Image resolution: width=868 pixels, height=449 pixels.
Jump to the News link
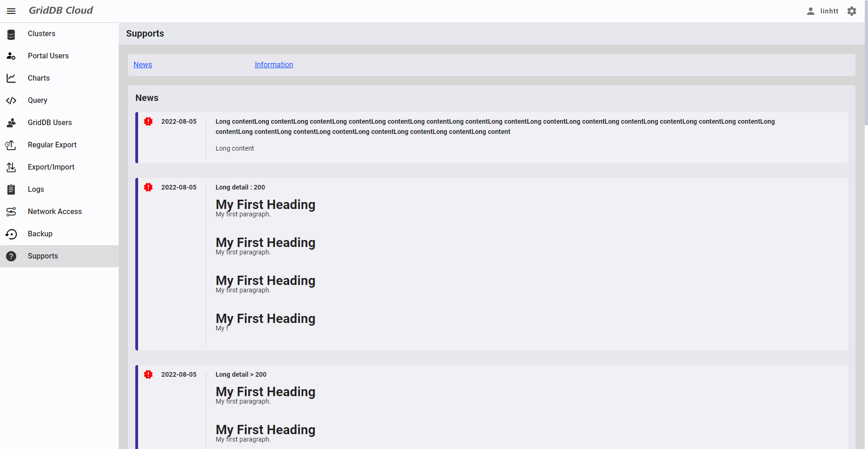tap(143, 65)
